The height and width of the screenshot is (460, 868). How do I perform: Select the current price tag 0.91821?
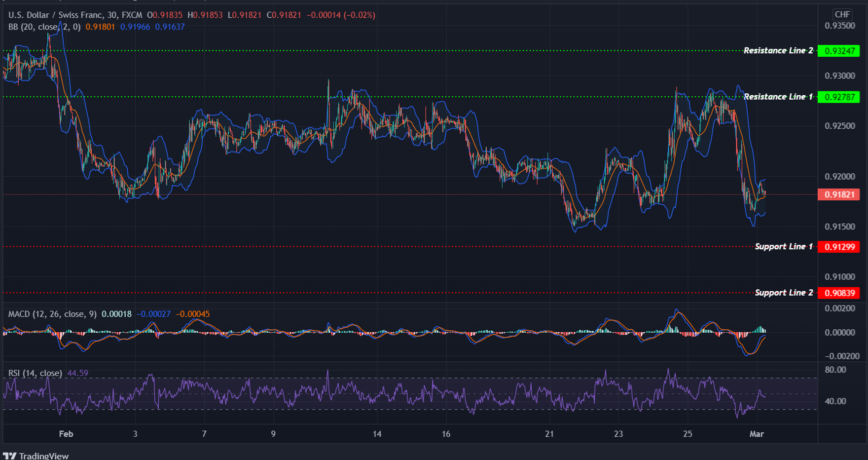pyautogui.click(x=839, y=195)
